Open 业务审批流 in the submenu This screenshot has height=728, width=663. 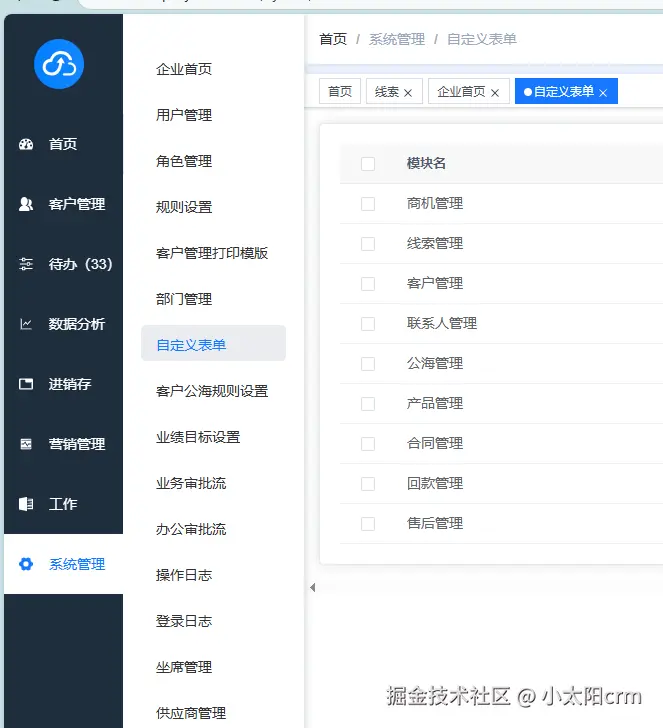point(191,483)
